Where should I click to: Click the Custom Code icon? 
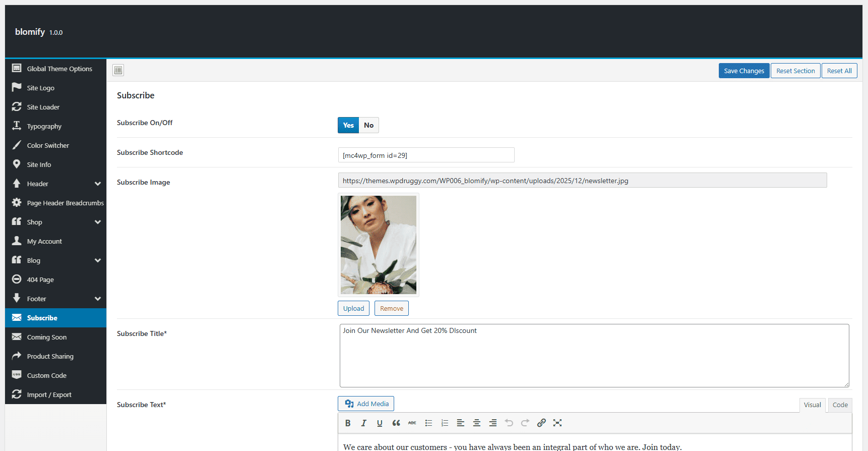(17, 375)
